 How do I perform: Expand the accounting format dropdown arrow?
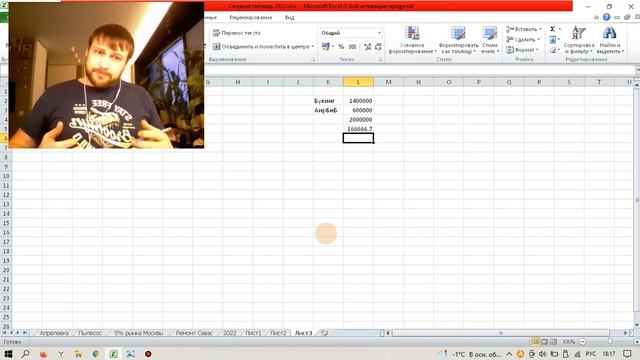(333, 47)
